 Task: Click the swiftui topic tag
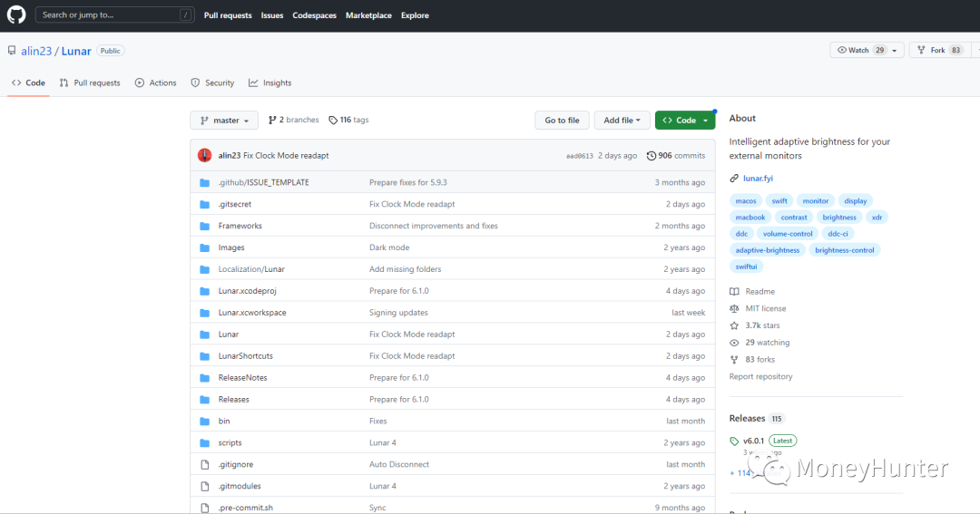(746, 267)
